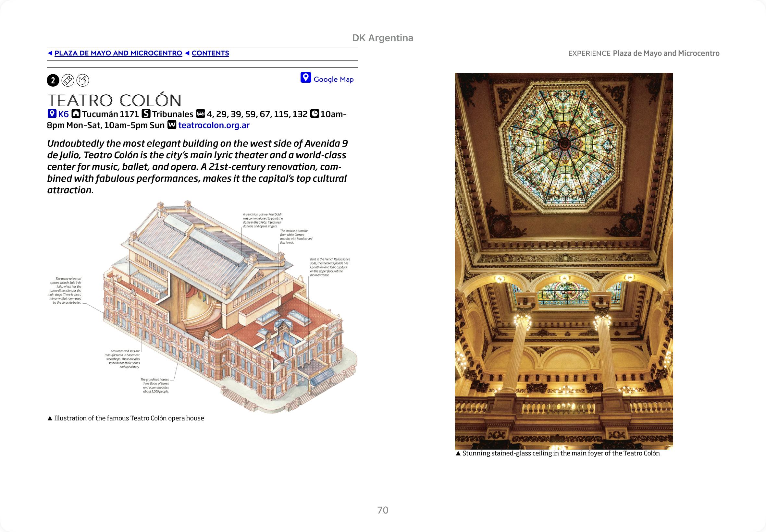Click the ticket admission icon

pos(68,80)
